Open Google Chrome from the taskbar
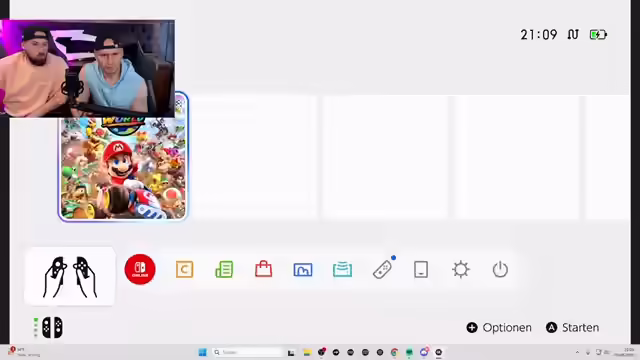640x360 pixels. tap(394, 352)
